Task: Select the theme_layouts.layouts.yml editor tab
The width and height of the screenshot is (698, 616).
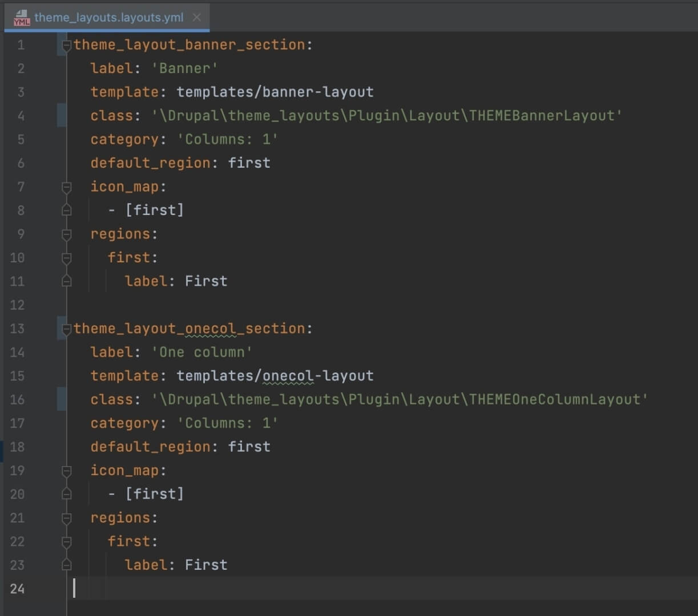Action: [108, 18]
